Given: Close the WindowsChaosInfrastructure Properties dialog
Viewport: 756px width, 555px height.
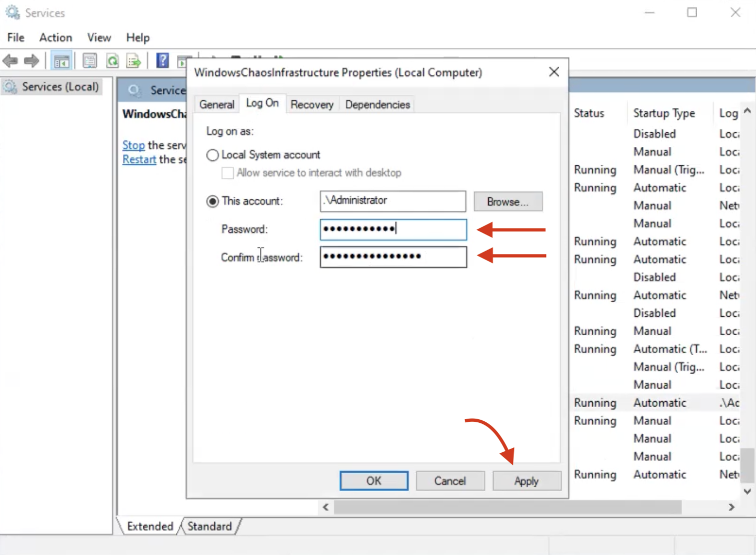Looking at the screenshot, I should click(554, 72).
